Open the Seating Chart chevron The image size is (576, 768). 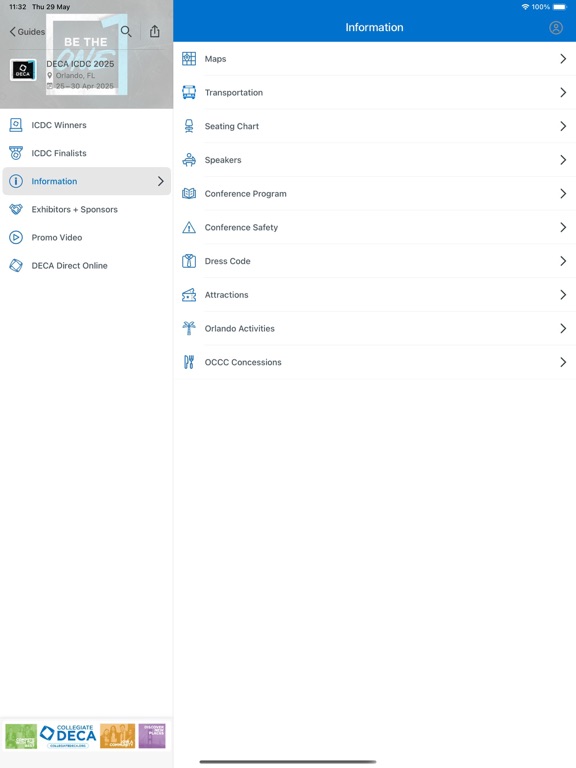(x=563, y=126)
